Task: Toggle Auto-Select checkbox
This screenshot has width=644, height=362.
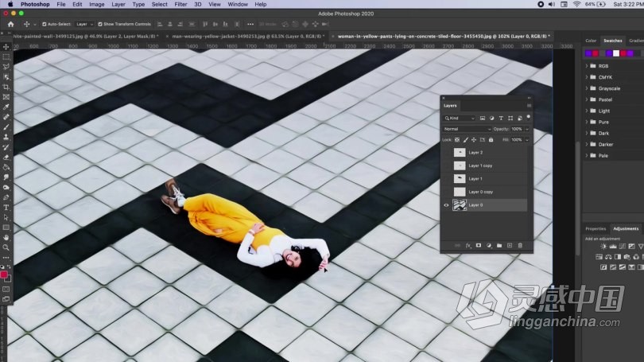Action: pyautogui.click(x=45, y=24)
